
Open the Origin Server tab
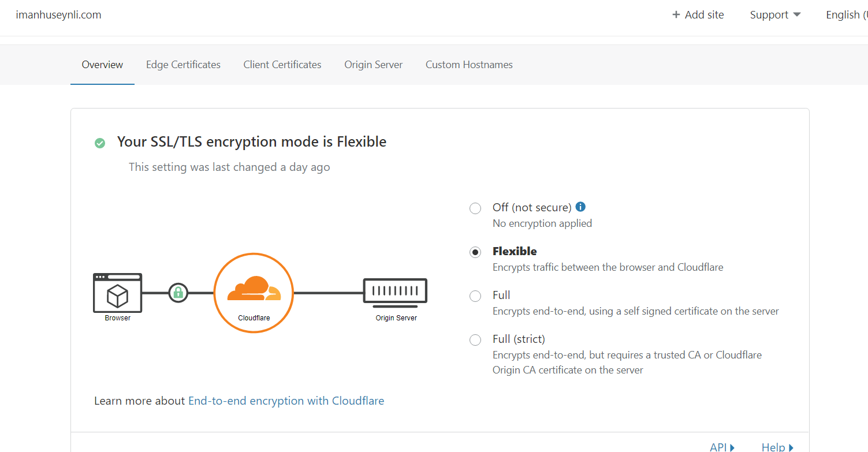pos(374,65)
